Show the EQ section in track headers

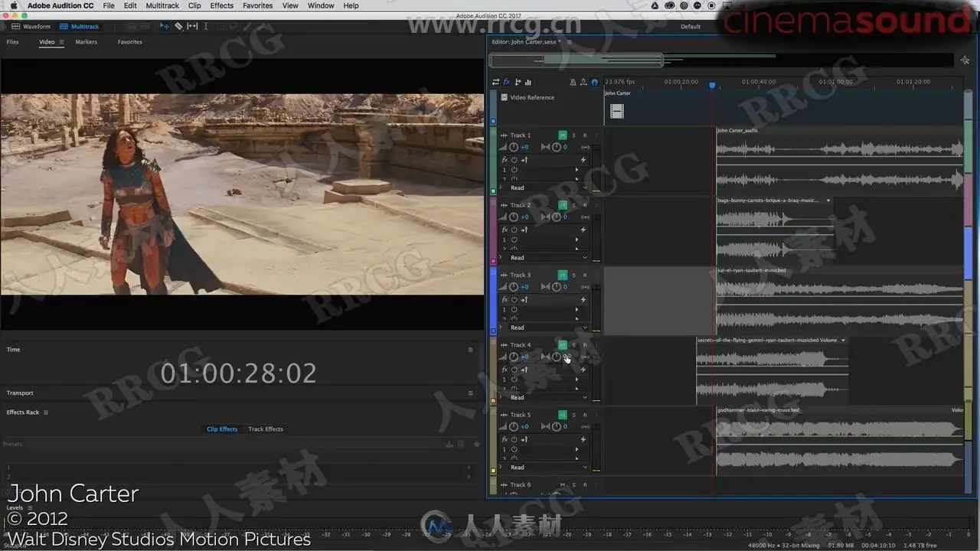tap(528, 82)
